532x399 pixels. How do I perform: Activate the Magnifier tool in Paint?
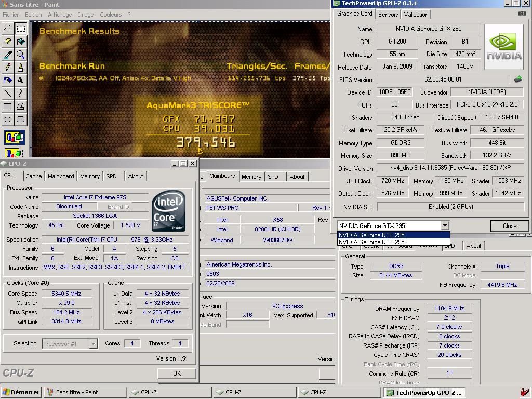pyautogui.click(x=21, y=54)
